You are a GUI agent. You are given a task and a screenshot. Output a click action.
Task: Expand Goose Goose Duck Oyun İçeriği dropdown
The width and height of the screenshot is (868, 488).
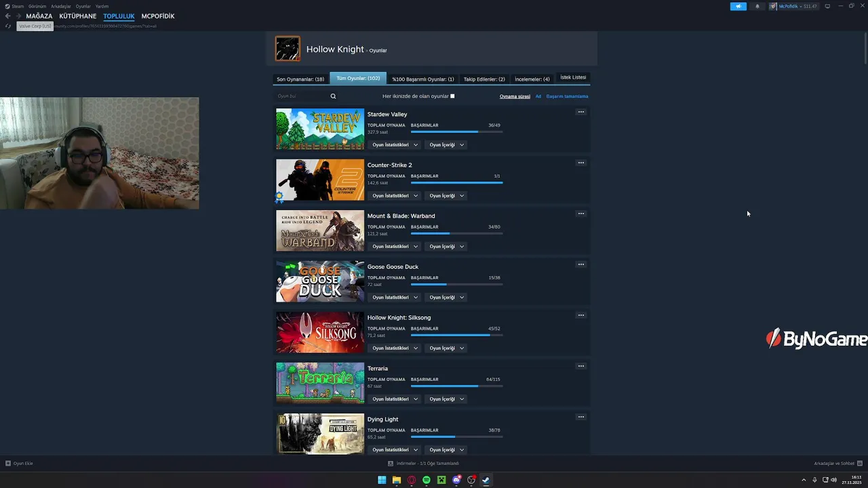tap(447, 297)
